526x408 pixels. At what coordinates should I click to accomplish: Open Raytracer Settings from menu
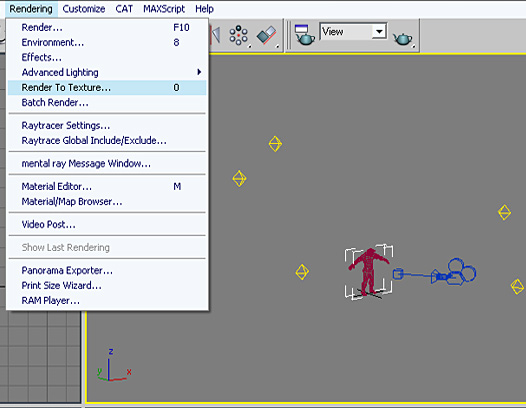107,125
